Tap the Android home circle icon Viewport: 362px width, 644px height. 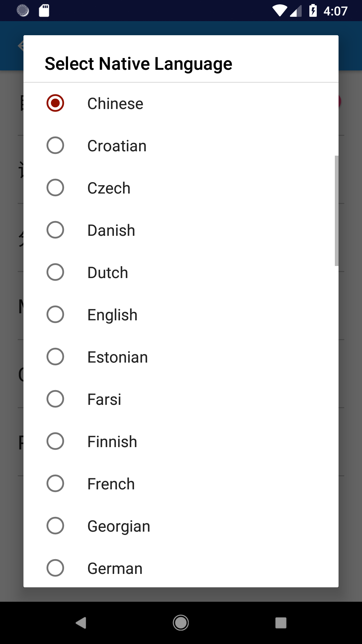coord(181,623)
